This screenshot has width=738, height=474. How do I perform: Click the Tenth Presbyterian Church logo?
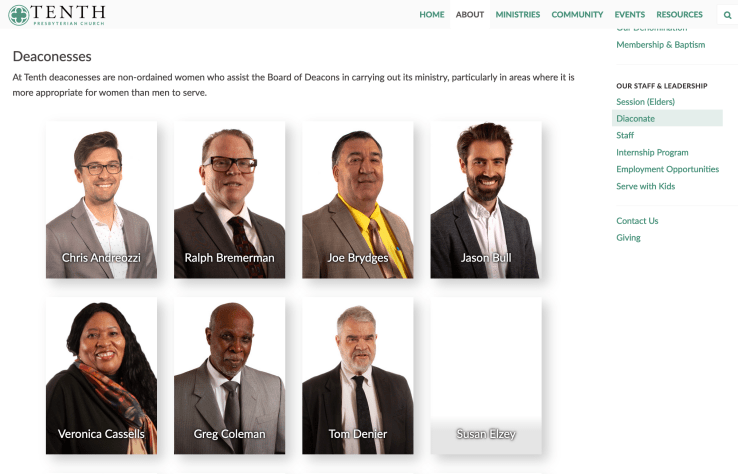pos(57,15)
